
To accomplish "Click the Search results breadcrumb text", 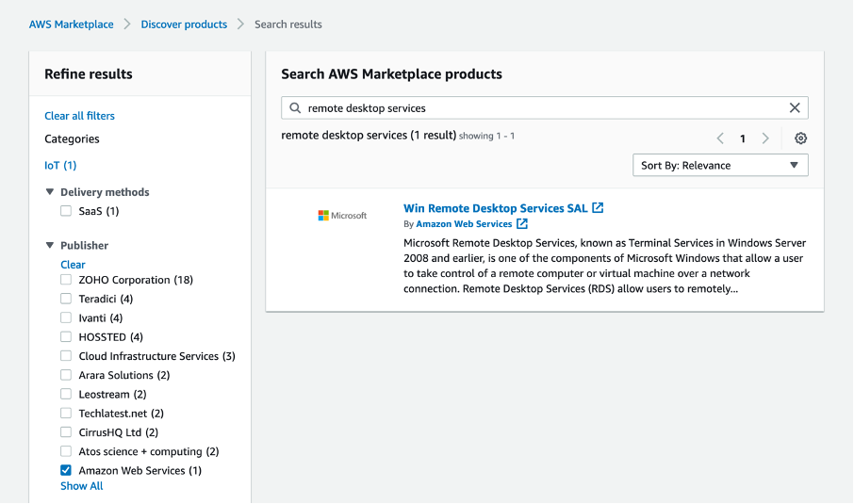I will tap(288, 24).
